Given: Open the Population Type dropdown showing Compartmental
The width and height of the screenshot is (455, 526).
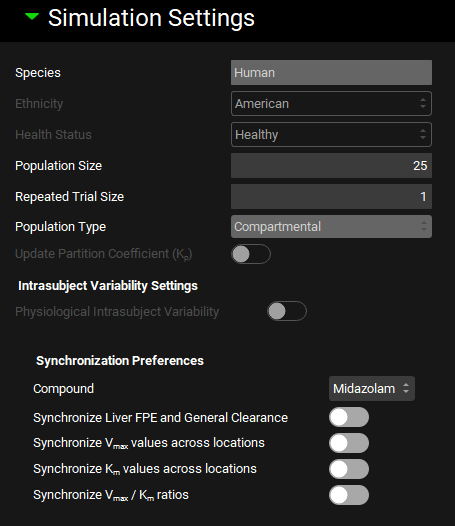Looking at the screenshot, I should coord(331,226).
